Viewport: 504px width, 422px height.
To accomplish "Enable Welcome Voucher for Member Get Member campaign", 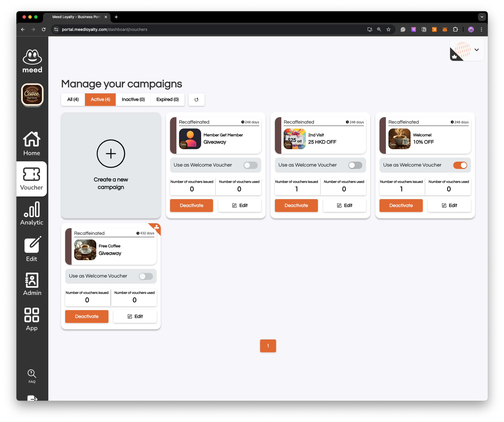I will click(x=250, y=165).
